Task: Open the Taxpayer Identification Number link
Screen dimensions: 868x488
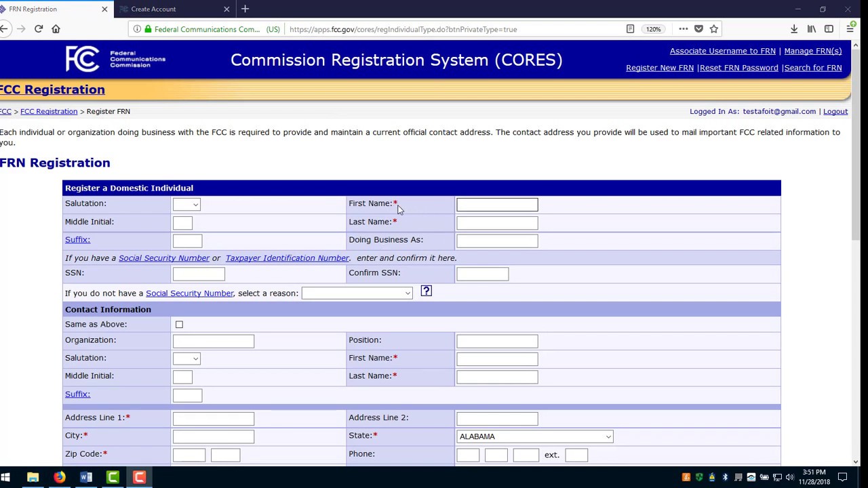Action: click(288, 258)
